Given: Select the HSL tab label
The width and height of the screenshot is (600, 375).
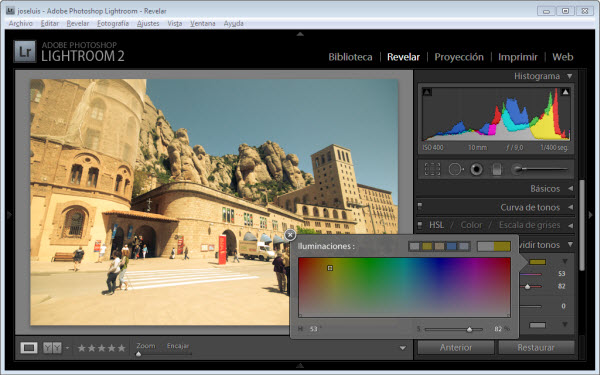Looking at the screenshot, I should click(x=436, y=225).
